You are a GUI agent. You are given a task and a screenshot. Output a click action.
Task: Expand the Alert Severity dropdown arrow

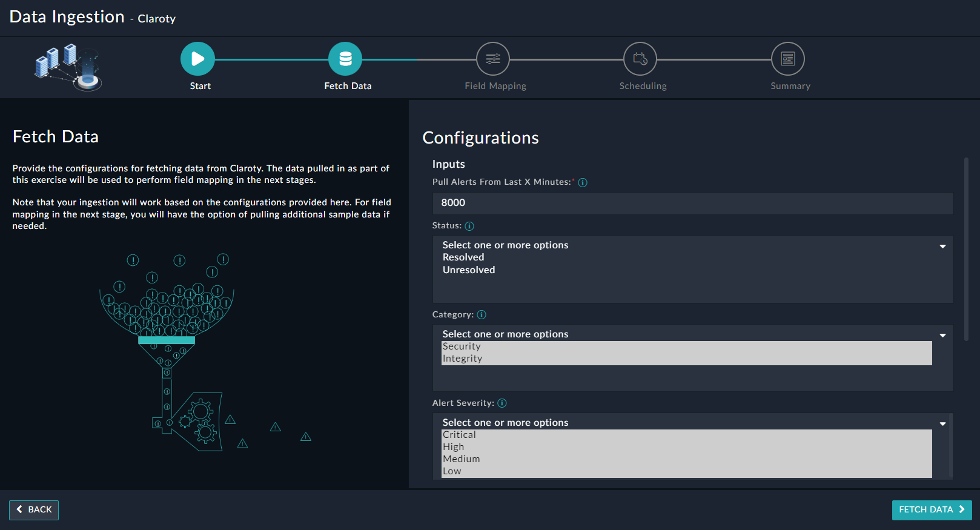[942, 423]
